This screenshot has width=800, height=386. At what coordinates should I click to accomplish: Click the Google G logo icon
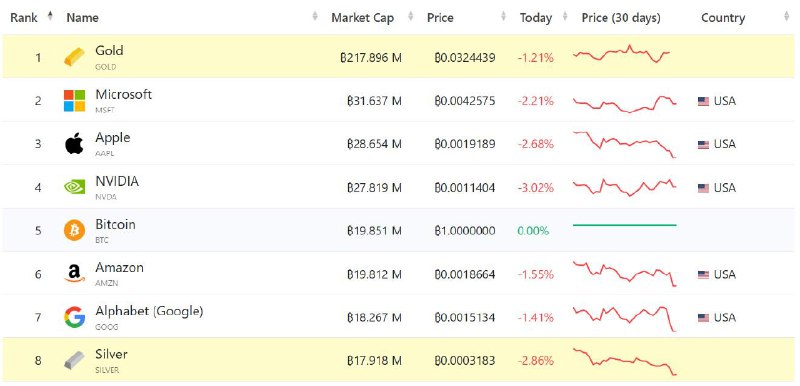[x=74, y=317]
